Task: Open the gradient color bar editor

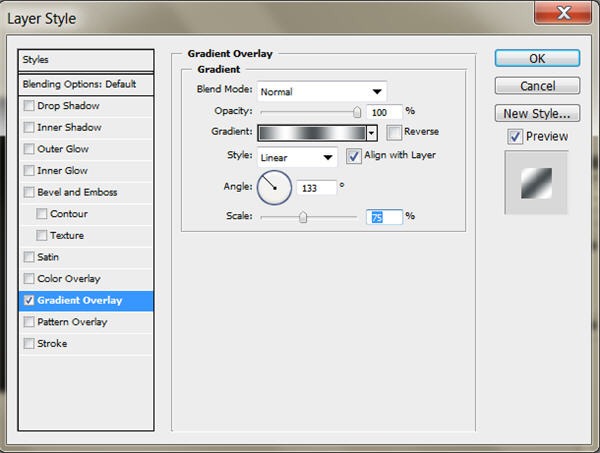Action: [x=311, y=132]
